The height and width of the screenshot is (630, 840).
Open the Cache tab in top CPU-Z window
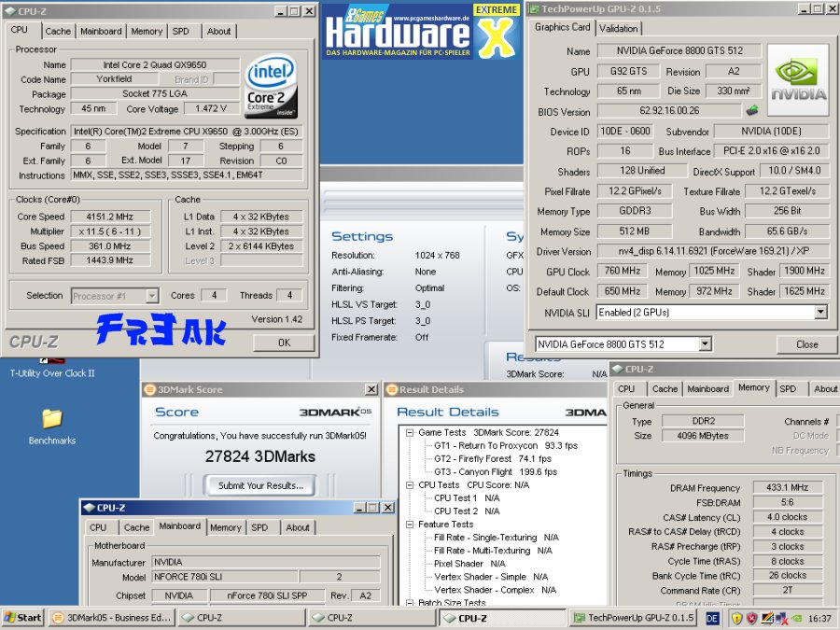point(58,31)
